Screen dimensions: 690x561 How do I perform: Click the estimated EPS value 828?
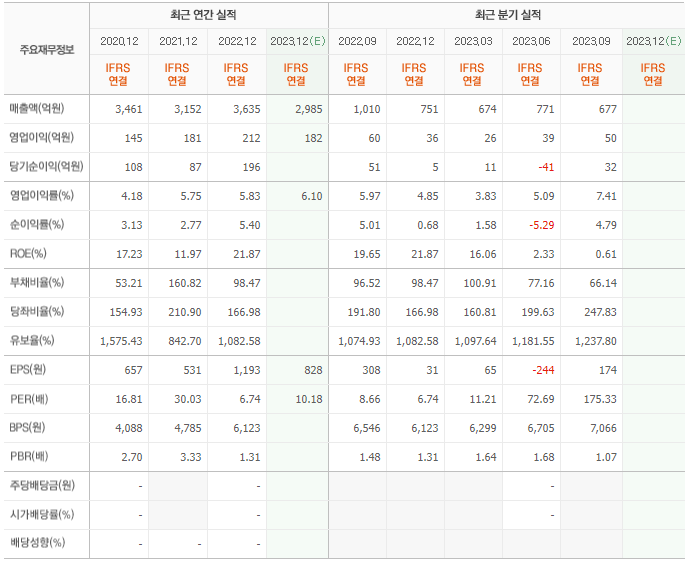click(313, 370)
